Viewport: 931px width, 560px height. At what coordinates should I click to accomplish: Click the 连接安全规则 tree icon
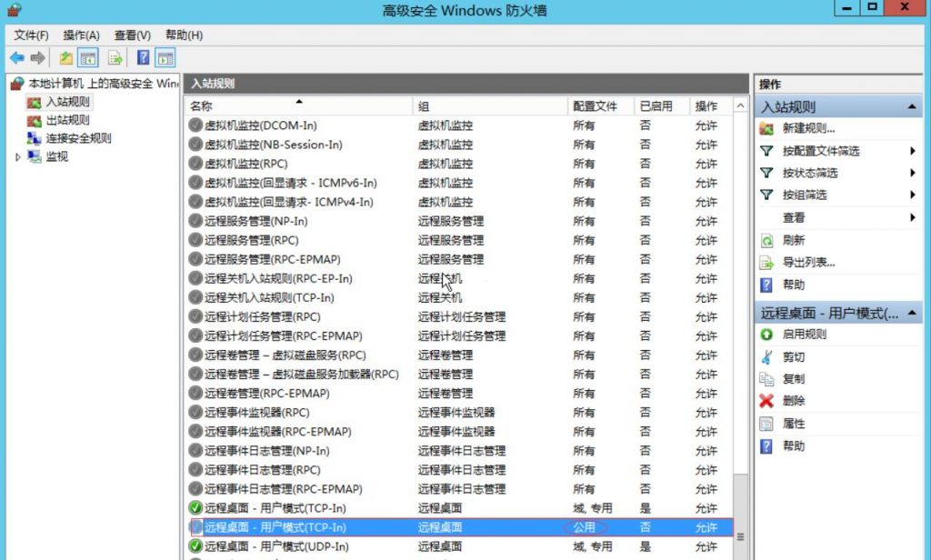[x=34, y=138]
